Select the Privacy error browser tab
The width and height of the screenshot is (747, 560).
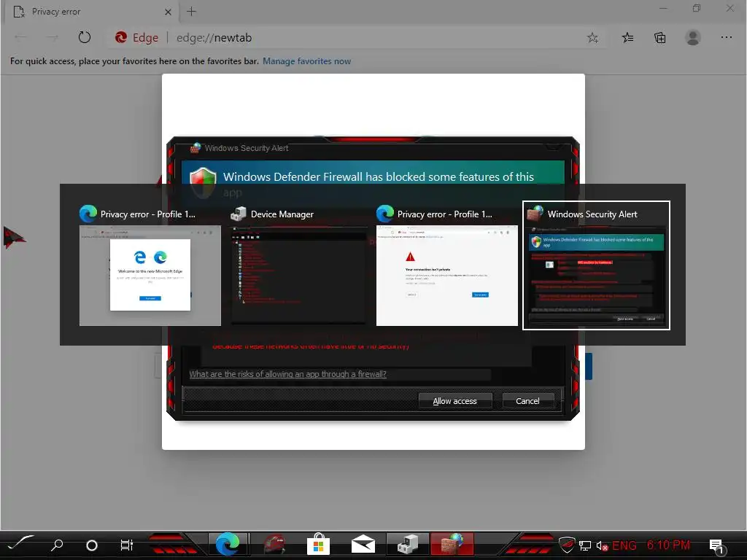point(90,12)
